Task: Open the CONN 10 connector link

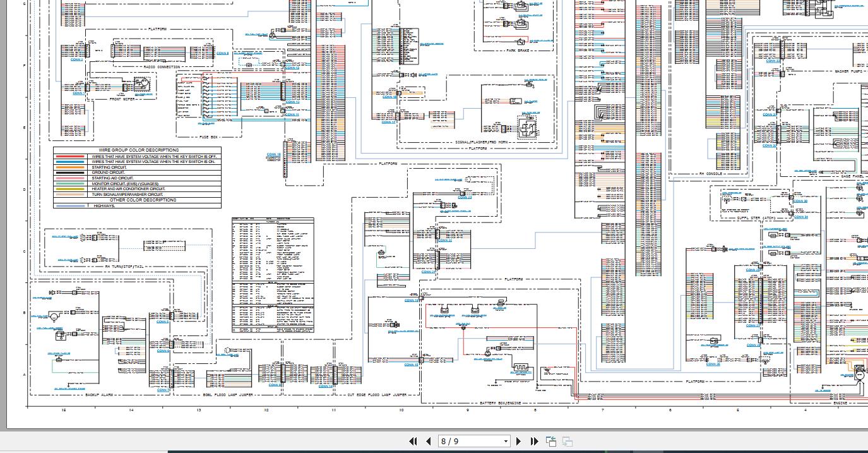Action: click(273, 154)
